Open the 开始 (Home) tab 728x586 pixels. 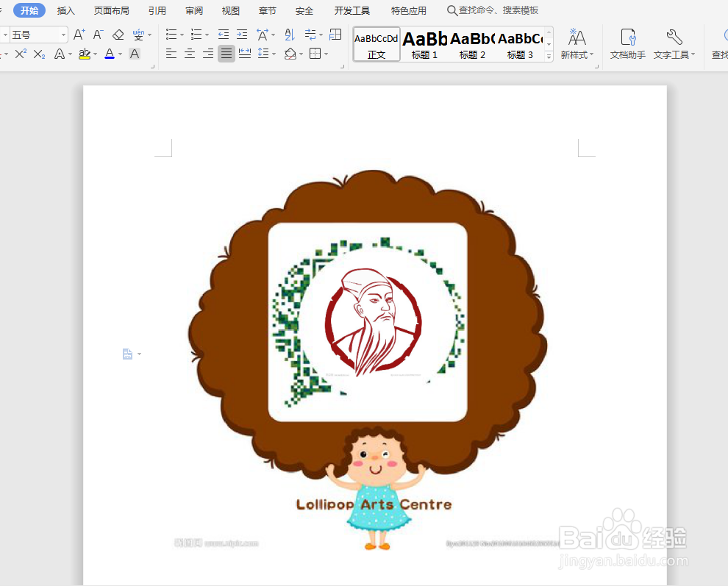coord(29,10)
